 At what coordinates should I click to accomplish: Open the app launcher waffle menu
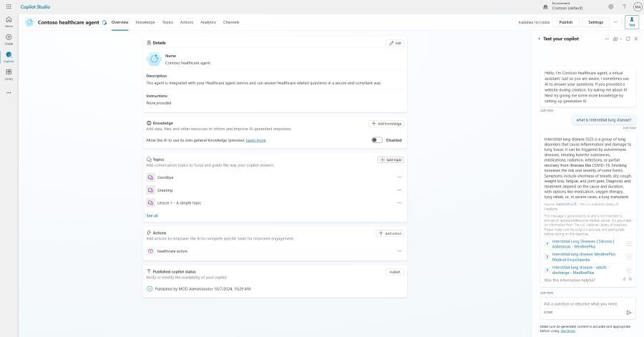pyautogui.click(x=8, y=6)
